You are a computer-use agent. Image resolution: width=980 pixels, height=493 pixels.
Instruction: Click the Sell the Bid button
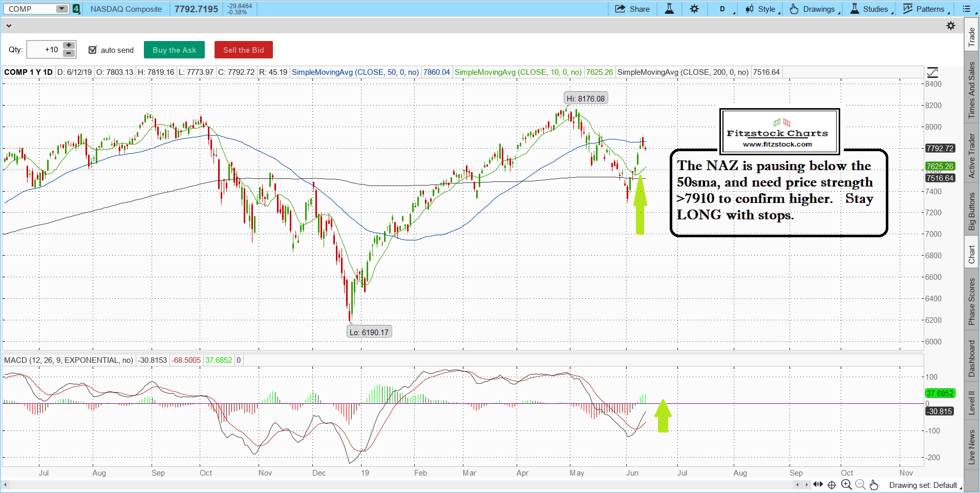(243, 50)
